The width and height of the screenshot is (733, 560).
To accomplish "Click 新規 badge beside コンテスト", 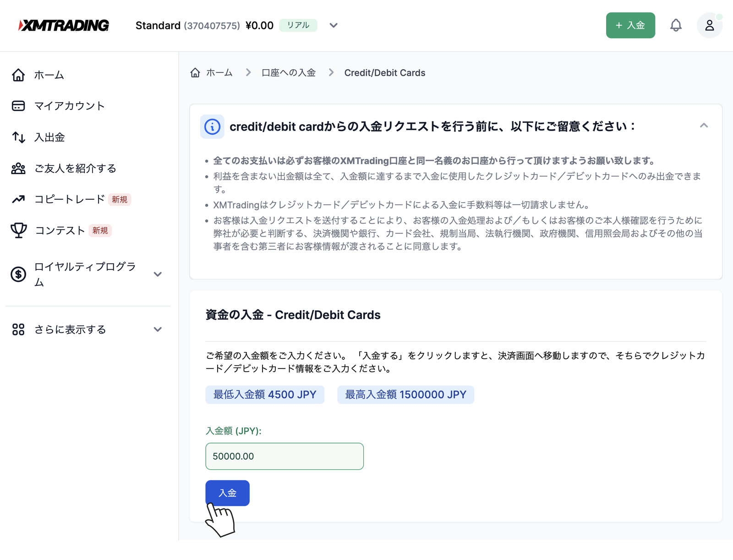I will click(x=100, y=231).
